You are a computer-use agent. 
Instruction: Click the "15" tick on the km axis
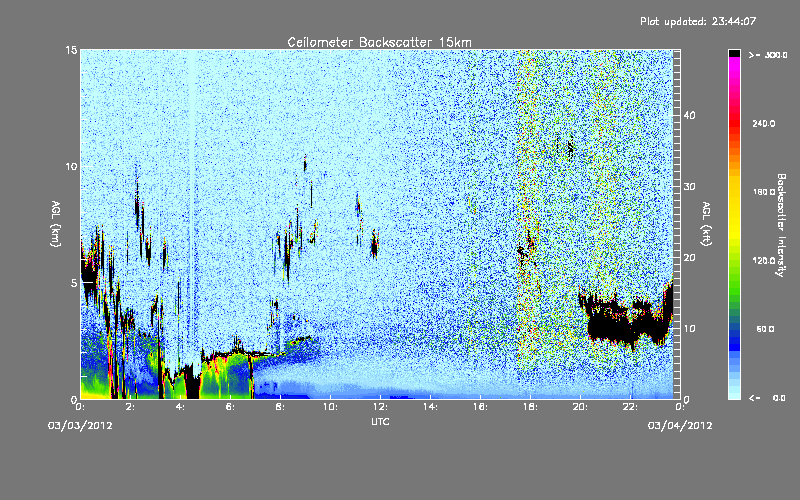pyautogui.click(x=71, y=50)
